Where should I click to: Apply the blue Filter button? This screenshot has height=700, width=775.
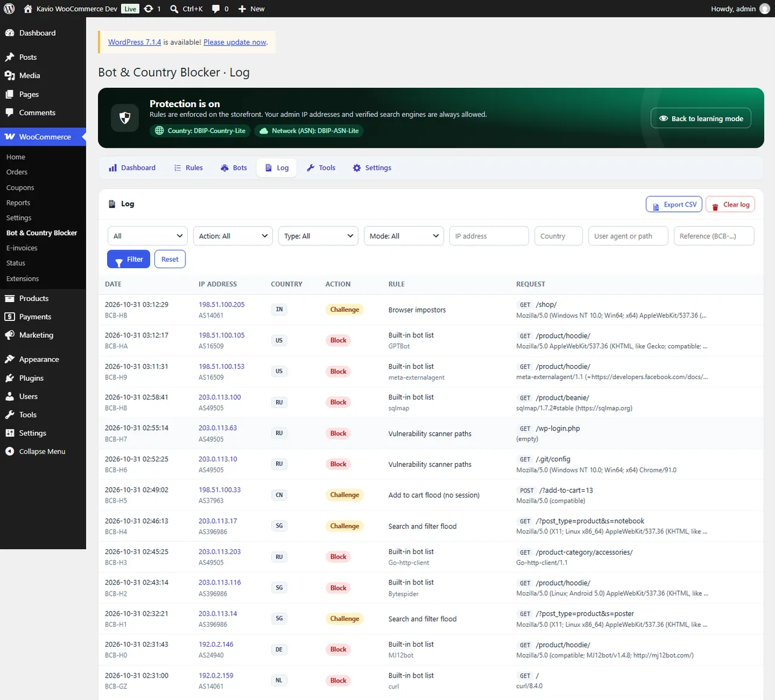pyautogui.click(x=128, y=259)
